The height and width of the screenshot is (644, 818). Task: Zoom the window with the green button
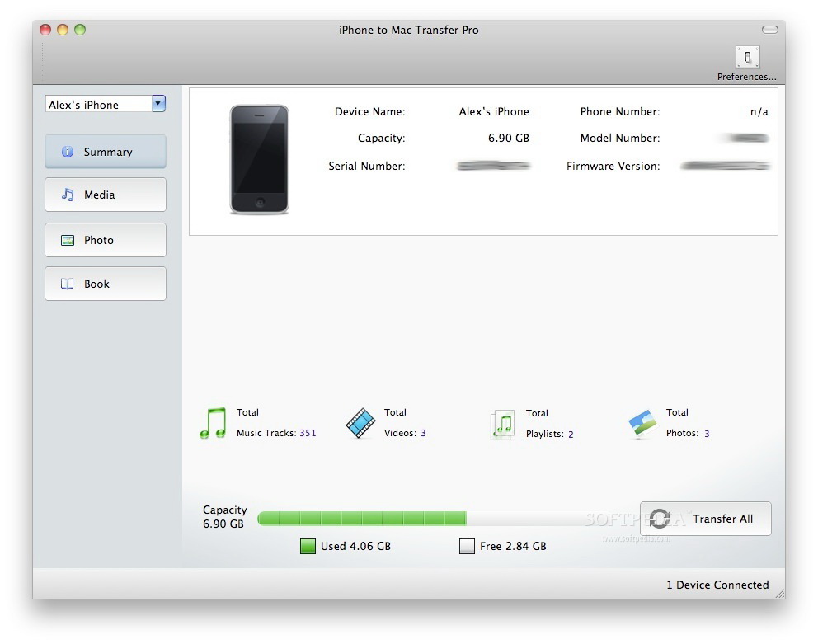(x=80, y=30)
